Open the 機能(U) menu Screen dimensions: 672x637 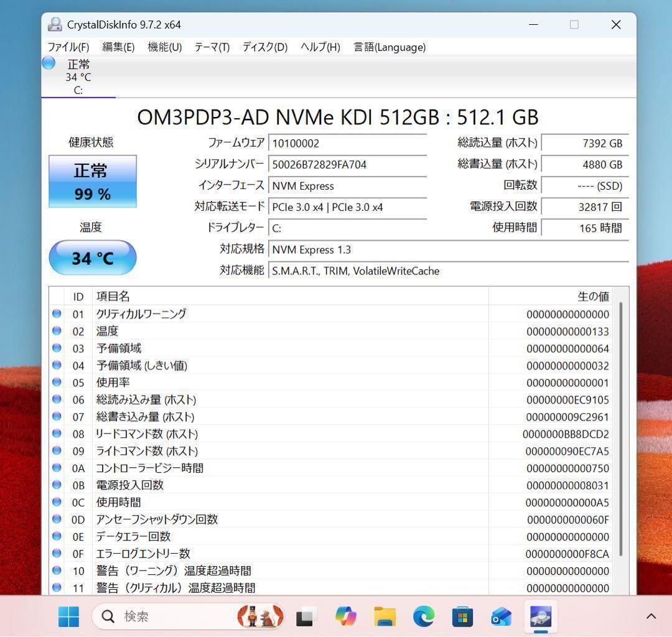[164, 47]
